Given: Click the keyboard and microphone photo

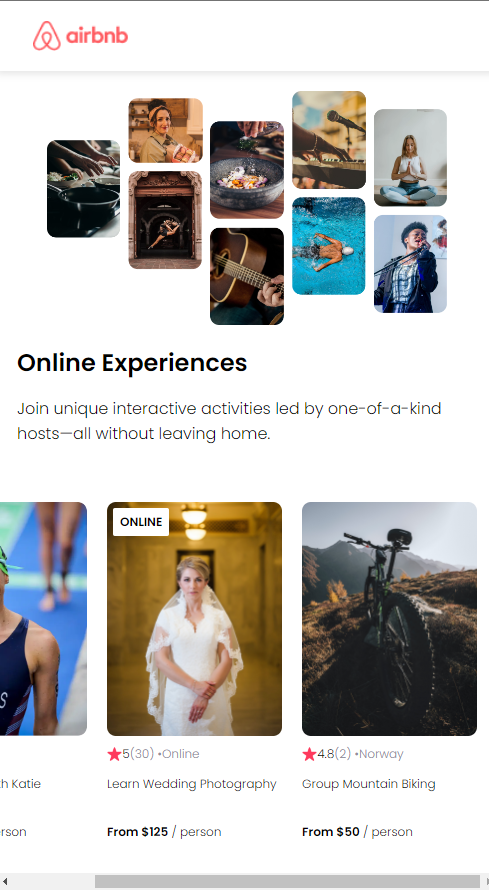Looking at the screenshot, I should click(x=329, y=140).
